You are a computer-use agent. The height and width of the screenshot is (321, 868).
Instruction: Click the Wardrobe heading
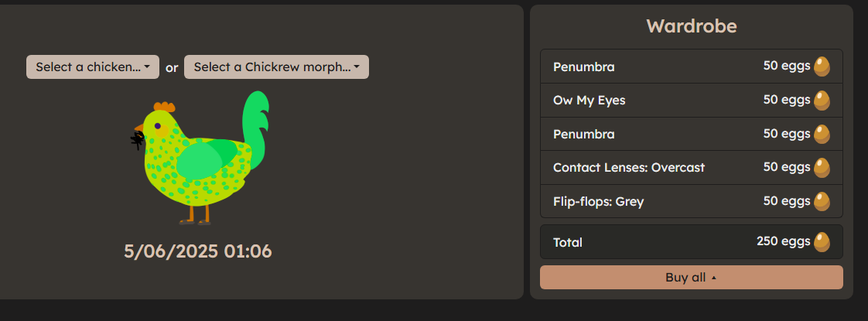692,26
